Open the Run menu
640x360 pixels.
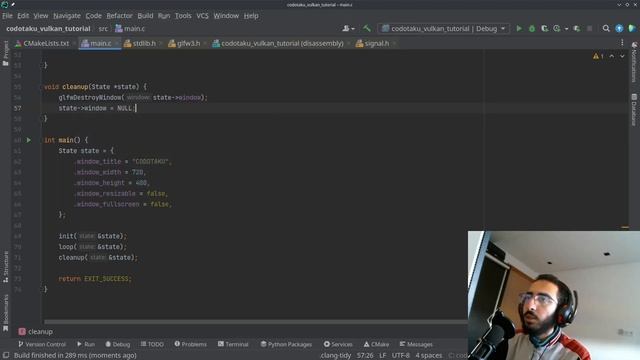tap(164, 16)
